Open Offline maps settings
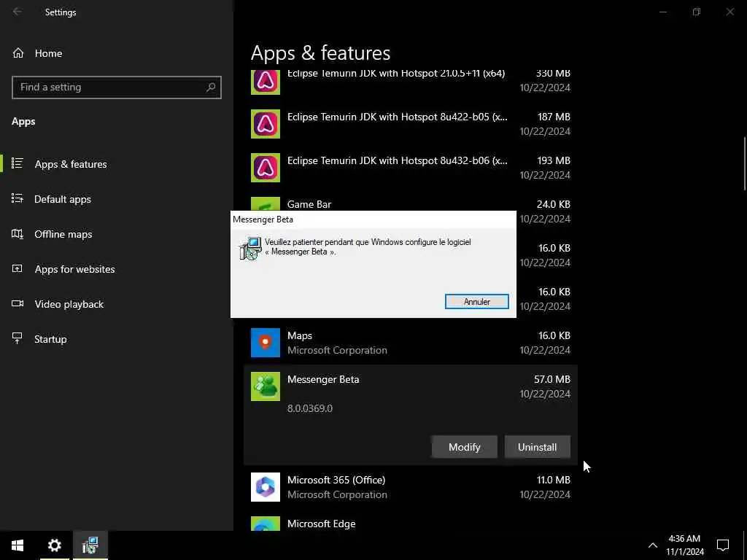Image resolution: width=747 pixels, height=560 pixels. pyautogui.click(x=63, y=234)
